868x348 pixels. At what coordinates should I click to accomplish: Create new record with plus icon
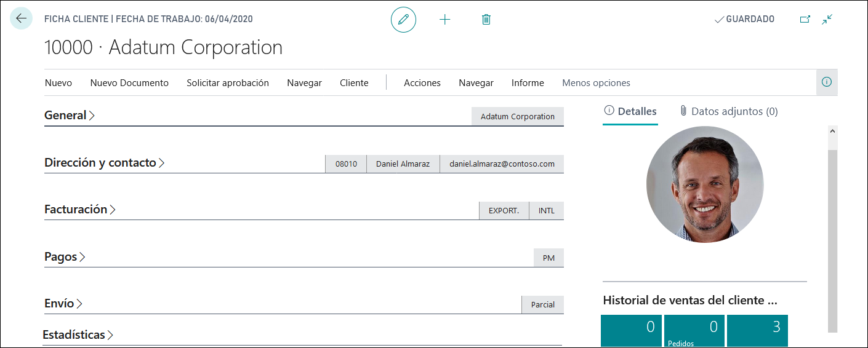(444, 20)
